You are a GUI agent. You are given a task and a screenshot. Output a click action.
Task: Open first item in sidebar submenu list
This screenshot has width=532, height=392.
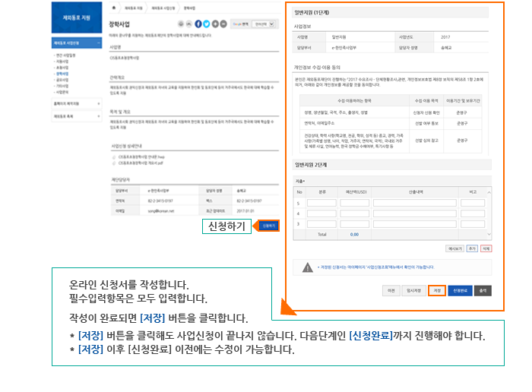(65, 55)
